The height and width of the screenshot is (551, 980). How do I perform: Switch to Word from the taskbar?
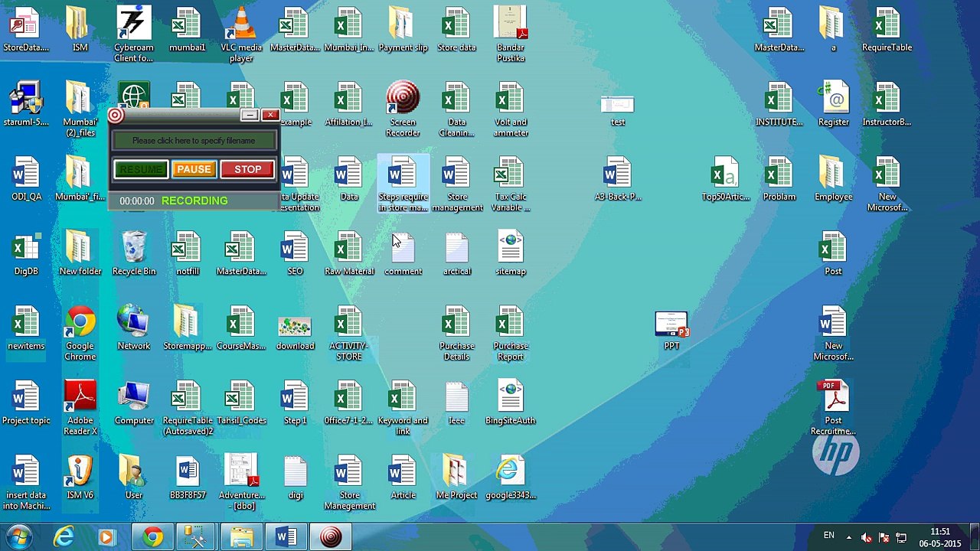286,537
